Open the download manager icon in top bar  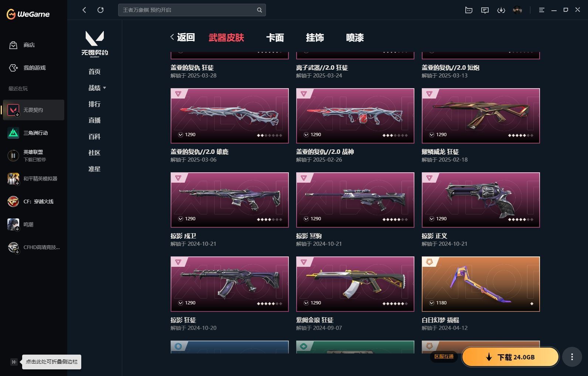click(x=501, y=10)
